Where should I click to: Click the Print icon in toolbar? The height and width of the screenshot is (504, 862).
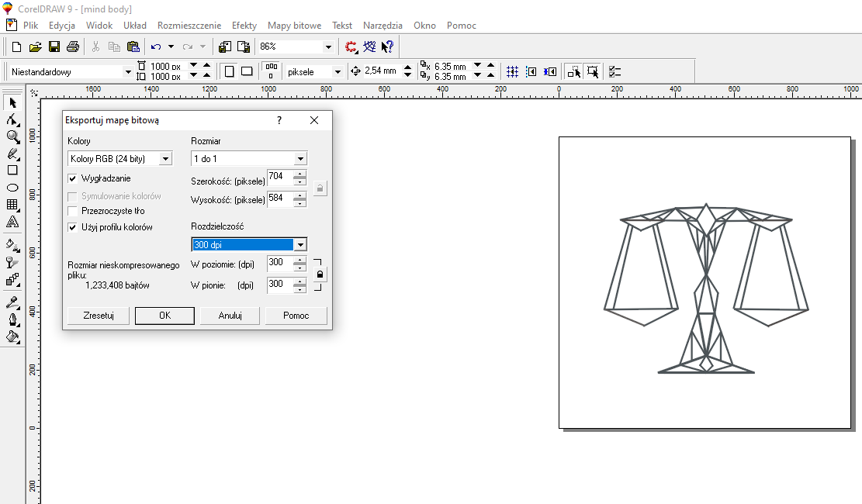click(x=73, y=47)
